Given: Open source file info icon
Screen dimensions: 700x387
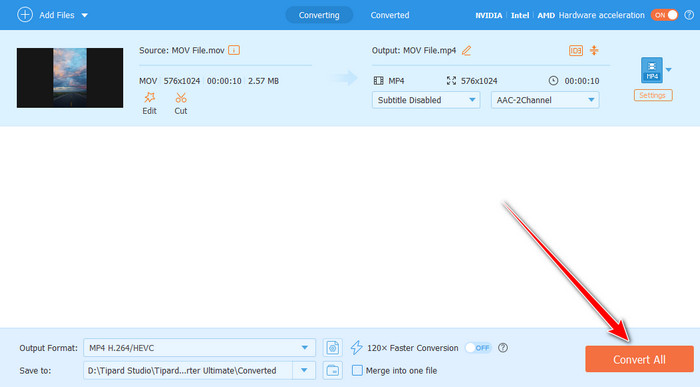Looking at the screenshot, I should pyautogui.click(x=234, y=50).
